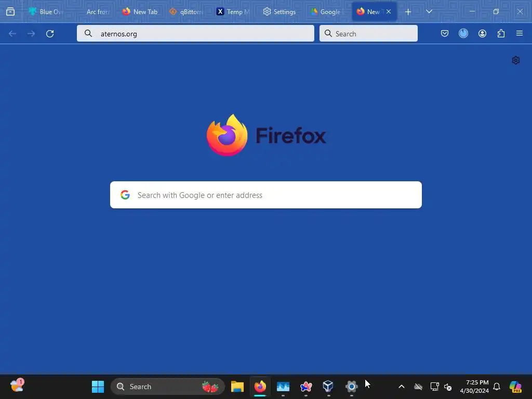
Task: Go back one page
Action: (12, 34)
